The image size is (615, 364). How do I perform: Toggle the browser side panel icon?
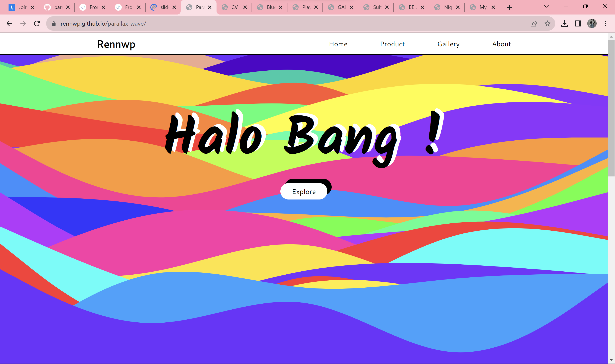pyautogui.click(x=578, y=23)
